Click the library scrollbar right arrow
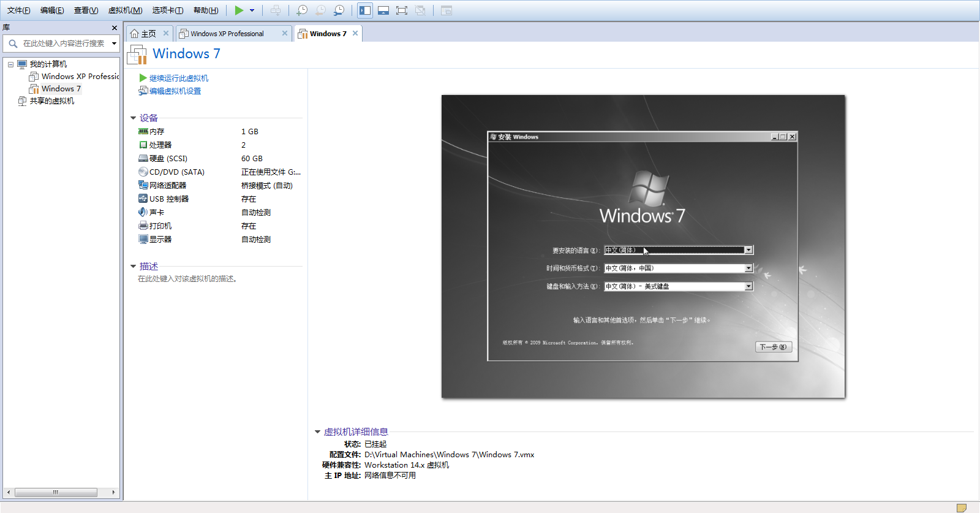 (x=113, y=492)
